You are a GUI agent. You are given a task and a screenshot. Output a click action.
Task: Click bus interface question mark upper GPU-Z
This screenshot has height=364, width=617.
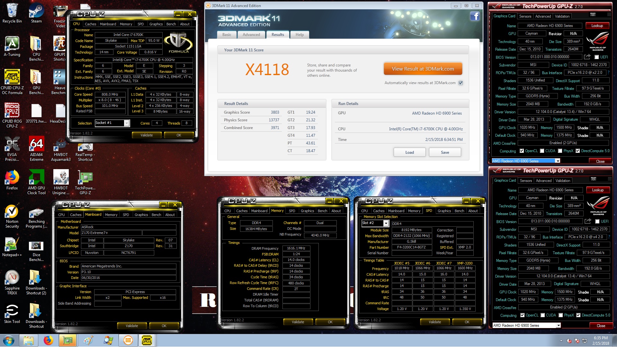tap(608, 73)
